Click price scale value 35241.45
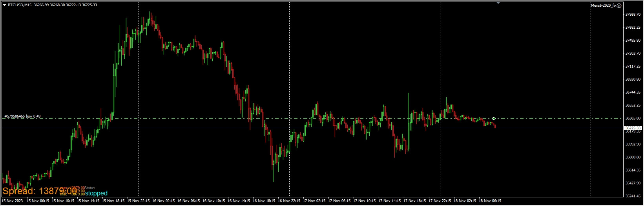The height and width of the screenshot is (206, 644). coord(633,196)
